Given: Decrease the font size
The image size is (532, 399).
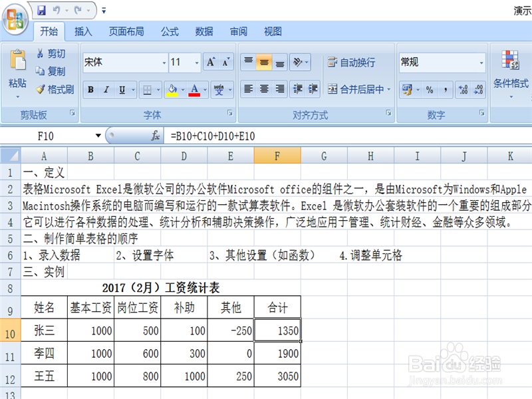Looking at the screenshot, I should click(225, 62).
